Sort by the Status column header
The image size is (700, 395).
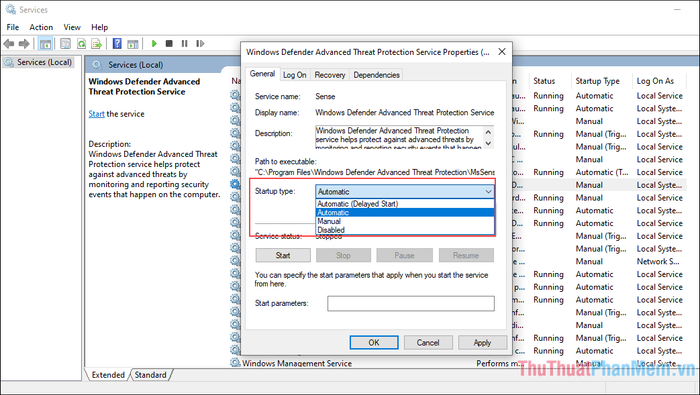tap(544, 81)
